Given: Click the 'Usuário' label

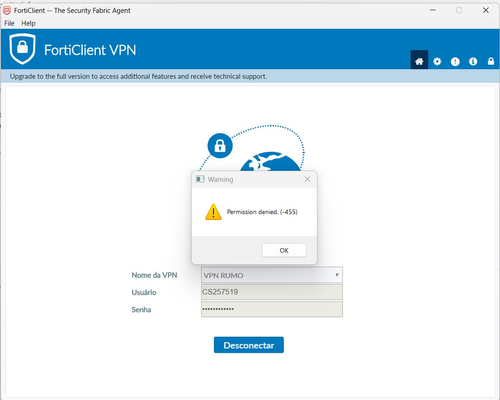Looking at the screenshot, I should pos(144,292).
